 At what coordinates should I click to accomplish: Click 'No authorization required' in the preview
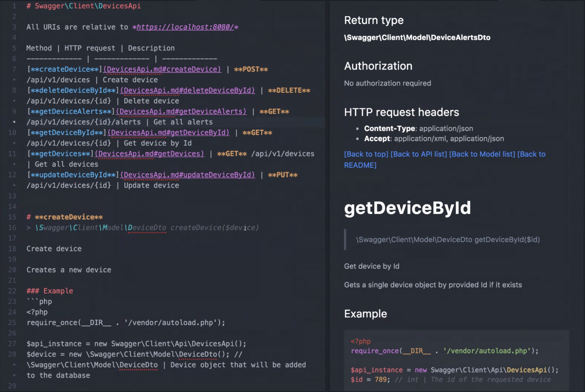pyautogui.click(x=387, y=83)
